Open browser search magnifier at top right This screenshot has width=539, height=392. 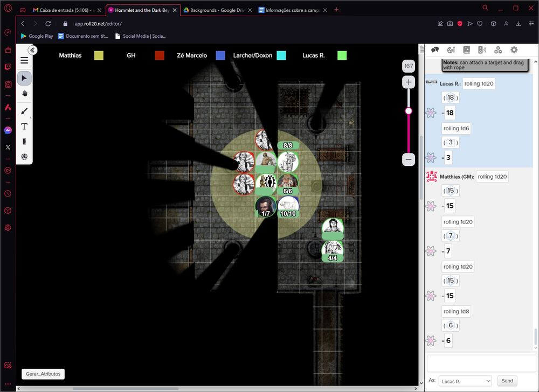(x=486, y=8)
